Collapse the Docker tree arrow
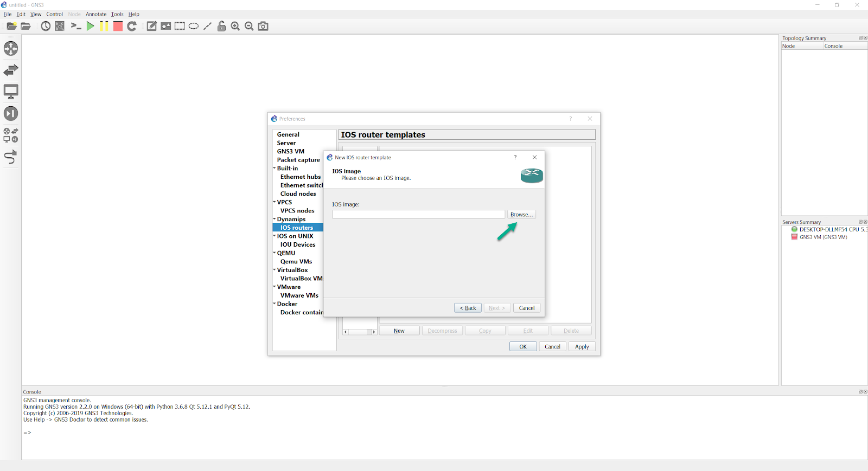Viewport: 868px width, 471px height. (275, 304)
